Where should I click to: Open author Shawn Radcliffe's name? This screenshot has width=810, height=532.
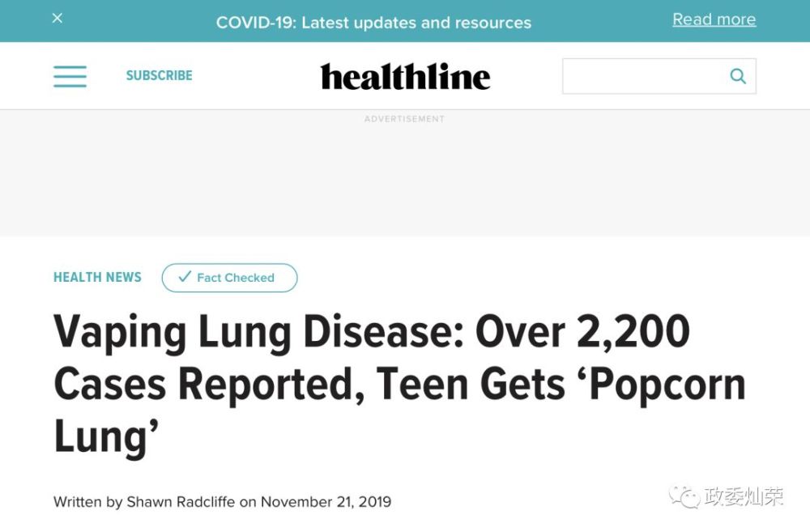pyautogui.click(x=181, y=501)
